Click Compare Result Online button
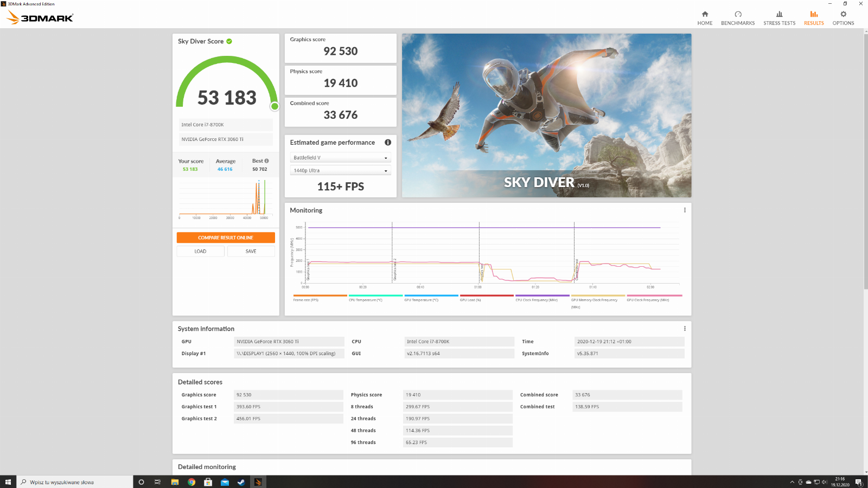Screen dimensions: 868x488 tap(226, 237)
